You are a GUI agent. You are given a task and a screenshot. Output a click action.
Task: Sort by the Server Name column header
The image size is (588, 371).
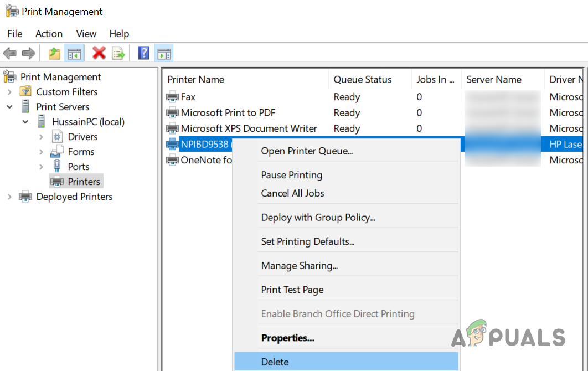point(503,80)
